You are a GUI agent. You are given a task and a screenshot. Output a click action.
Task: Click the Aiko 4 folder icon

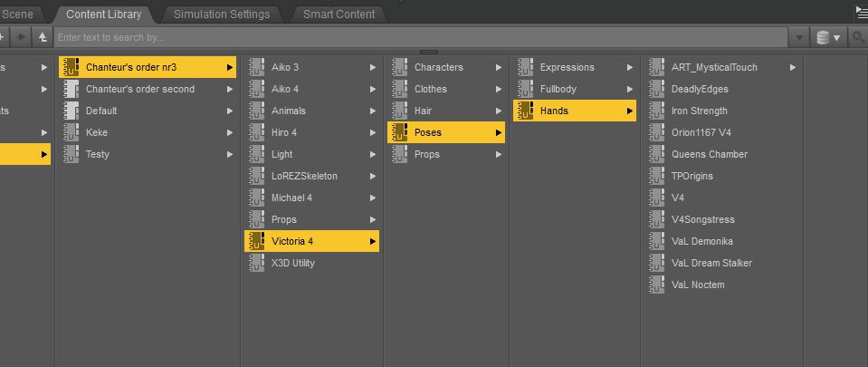(257, 89)
